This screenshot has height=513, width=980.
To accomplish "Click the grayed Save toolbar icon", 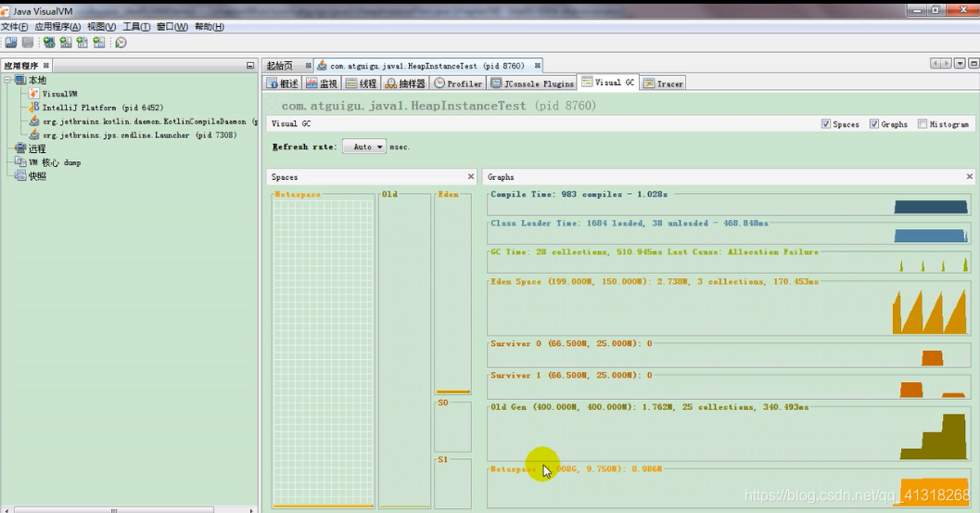I will [x=28, y=43].
